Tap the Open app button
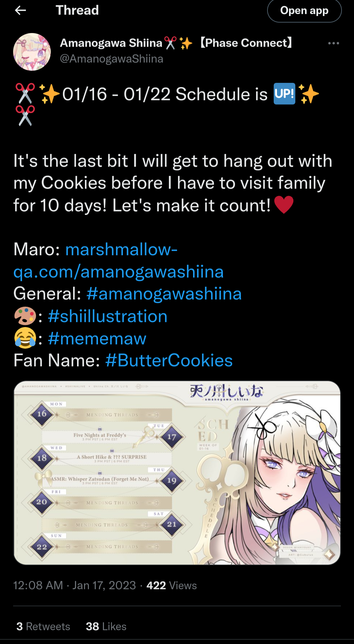354x644 pixels. [304, 10]
